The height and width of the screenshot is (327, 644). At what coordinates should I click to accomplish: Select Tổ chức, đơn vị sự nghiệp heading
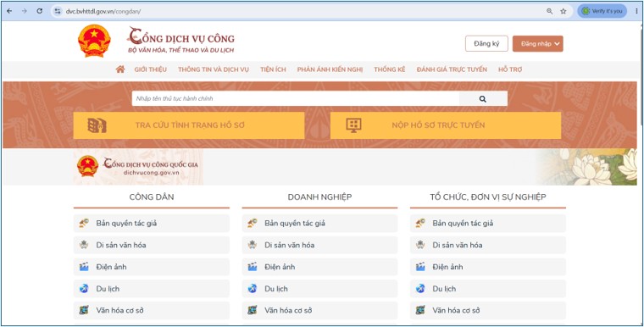[x=488, y=197]
